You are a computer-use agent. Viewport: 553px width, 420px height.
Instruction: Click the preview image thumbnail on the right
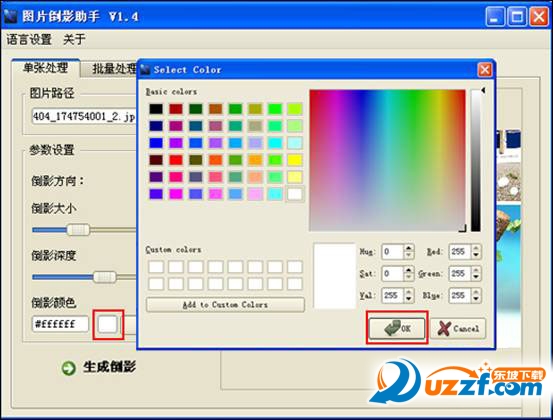[x=508, y=240]
